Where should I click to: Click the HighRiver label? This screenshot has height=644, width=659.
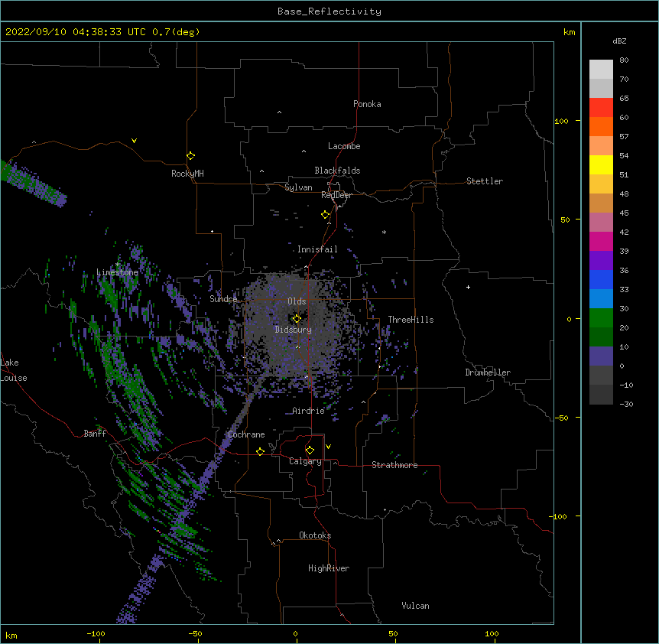[329, 568]
